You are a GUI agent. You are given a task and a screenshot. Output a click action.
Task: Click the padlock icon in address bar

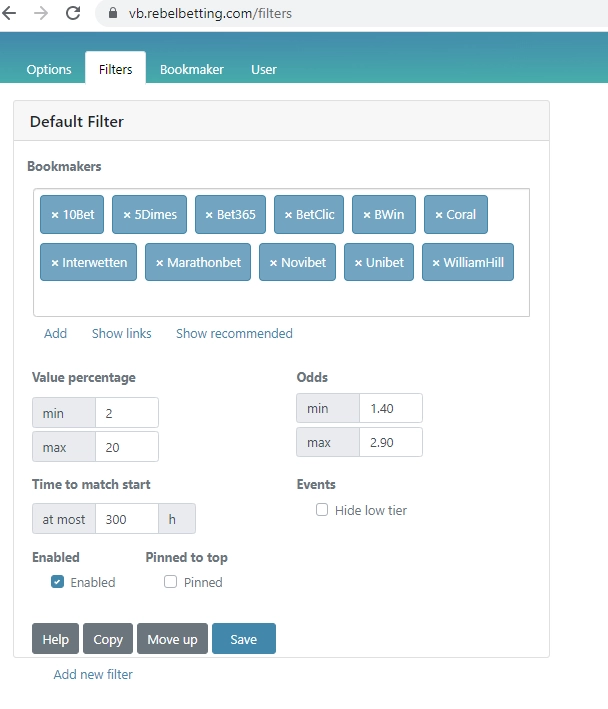click(113, 13)
